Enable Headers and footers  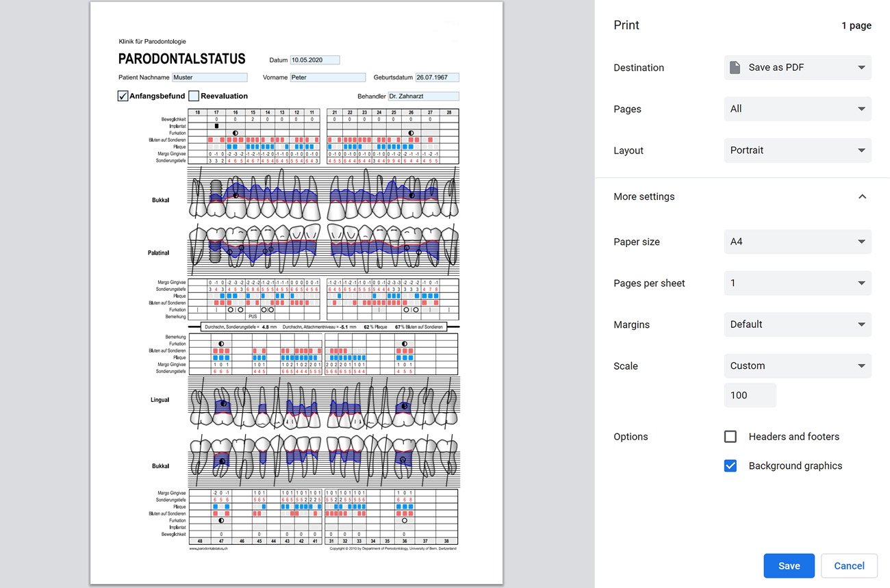tap(730, 436)
